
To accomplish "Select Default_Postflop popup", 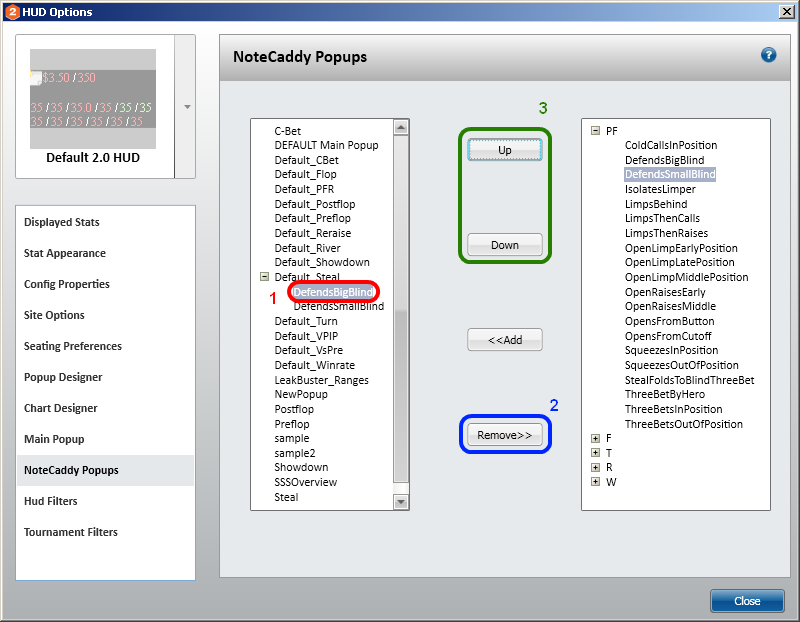I will click(315, 204).
